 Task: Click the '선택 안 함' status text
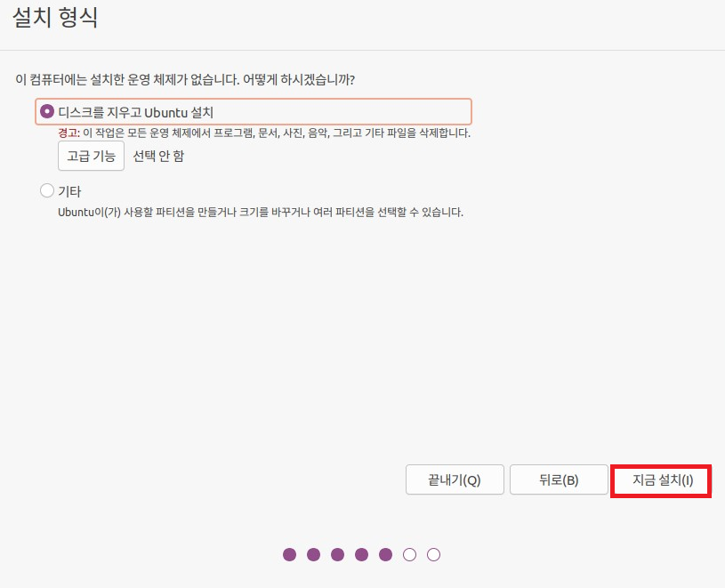pyautogui.click(x=158, y=156)
